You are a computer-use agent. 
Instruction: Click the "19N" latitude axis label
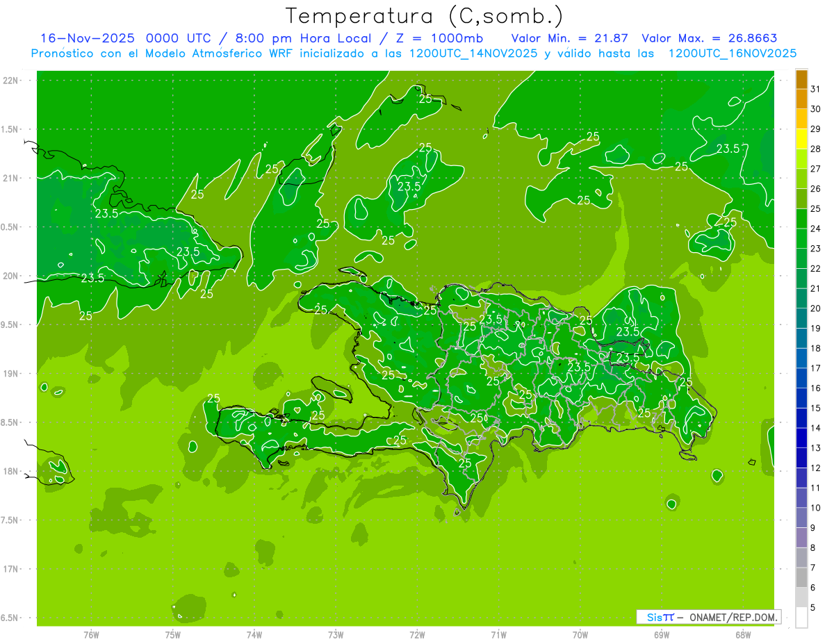11,374
